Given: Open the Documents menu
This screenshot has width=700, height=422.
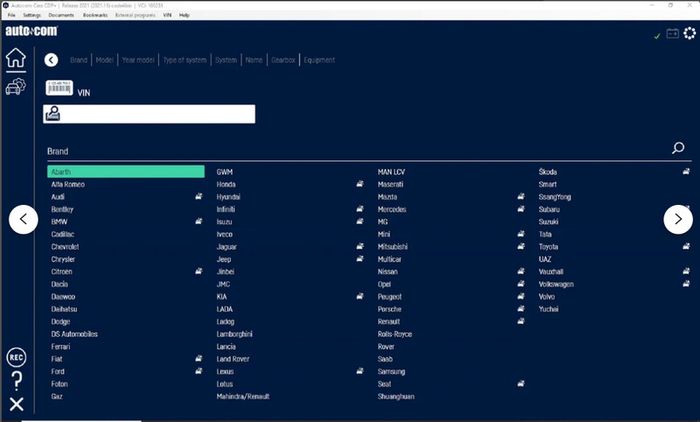Looking at the screenshot, I should click(x=61, y=15).
